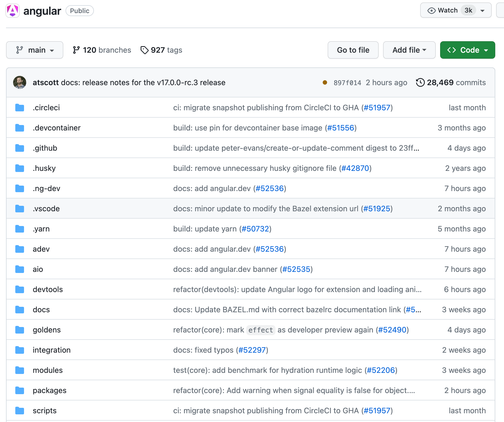The image size is (504, 422).
Task: Open pull request #51556 link
Action: coord(341,128)
